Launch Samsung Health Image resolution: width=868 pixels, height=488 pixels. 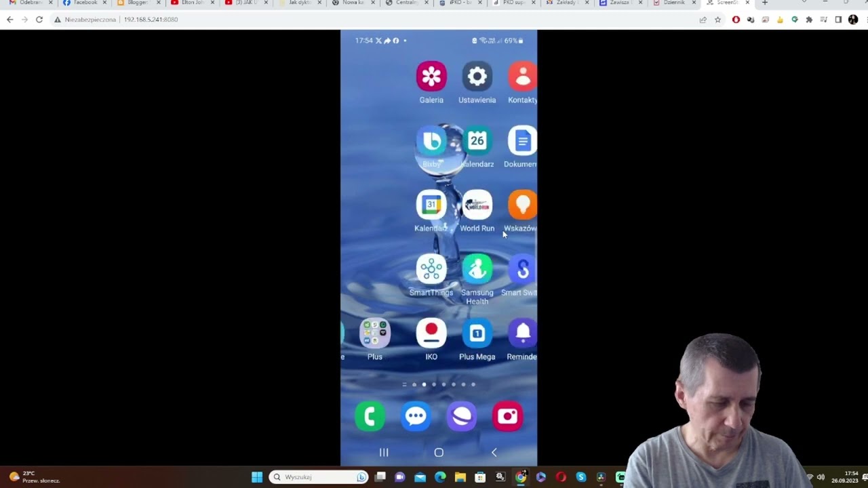477,269
